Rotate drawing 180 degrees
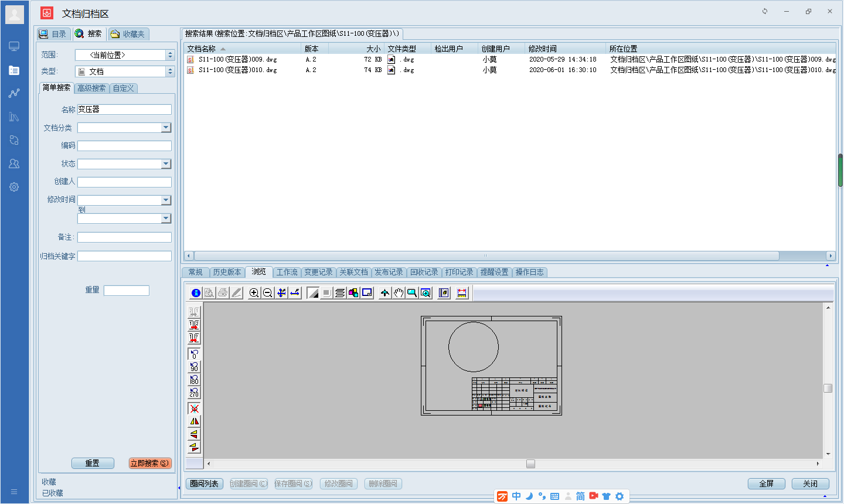Screen dimensions: 844x504 point(194,380)
